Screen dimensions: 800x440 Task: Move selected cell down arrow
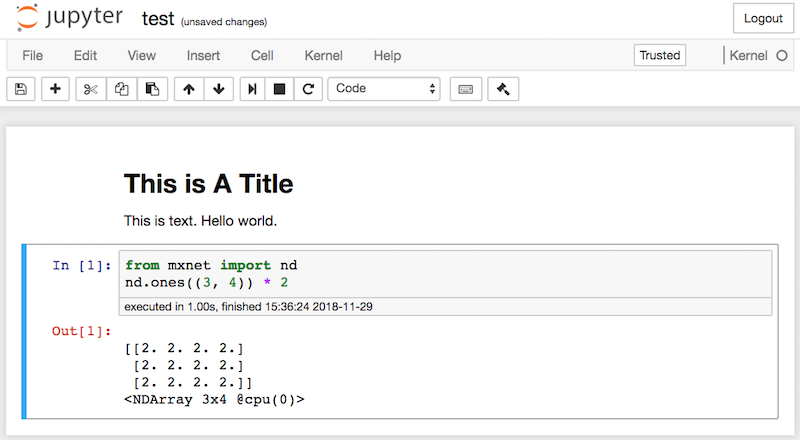218,89
